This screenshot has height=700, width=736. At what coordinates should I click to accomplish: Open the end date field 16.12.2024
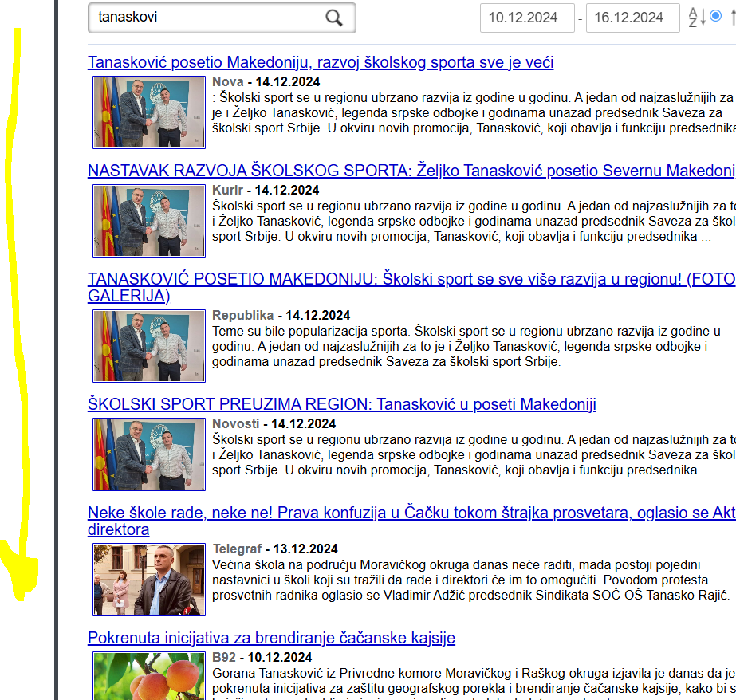[x=632, y=18]
